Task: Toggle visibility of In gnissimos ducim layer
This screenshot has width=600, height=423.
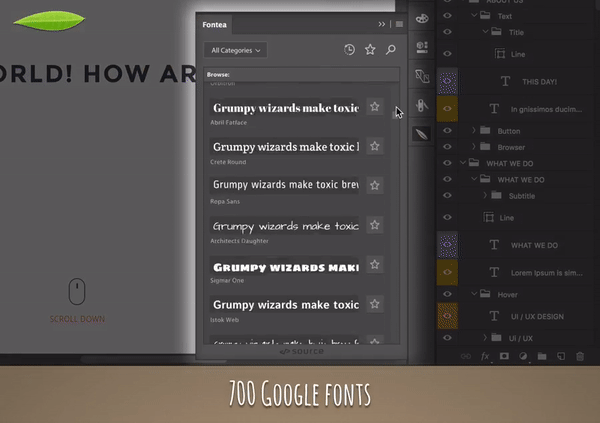Action: click(x=447, y=109)
